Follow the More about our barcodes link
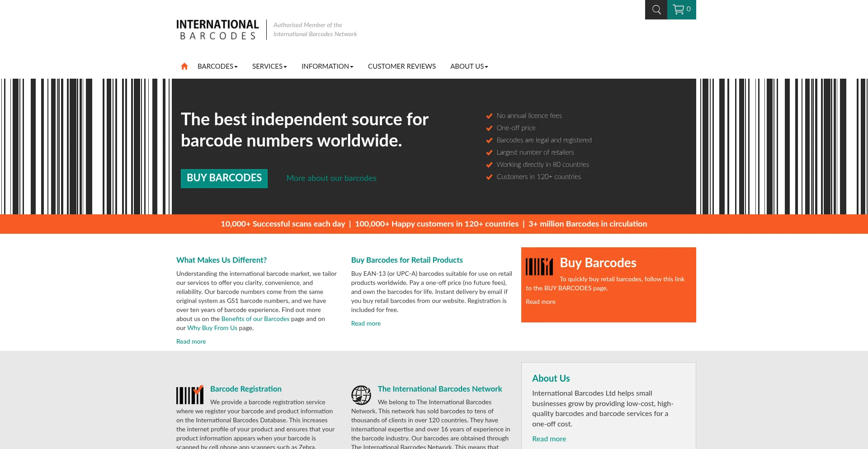Image resolution: width=868 pixels, height=449 pixels. coord(331,178)
